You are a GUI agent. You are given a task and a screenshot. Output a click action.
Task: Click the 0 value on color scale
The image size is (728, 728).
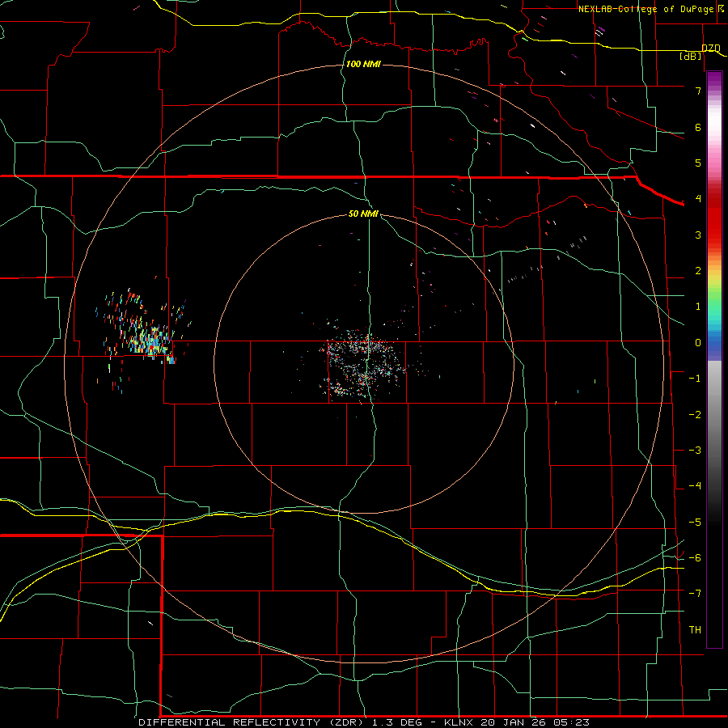coord(698,343)
